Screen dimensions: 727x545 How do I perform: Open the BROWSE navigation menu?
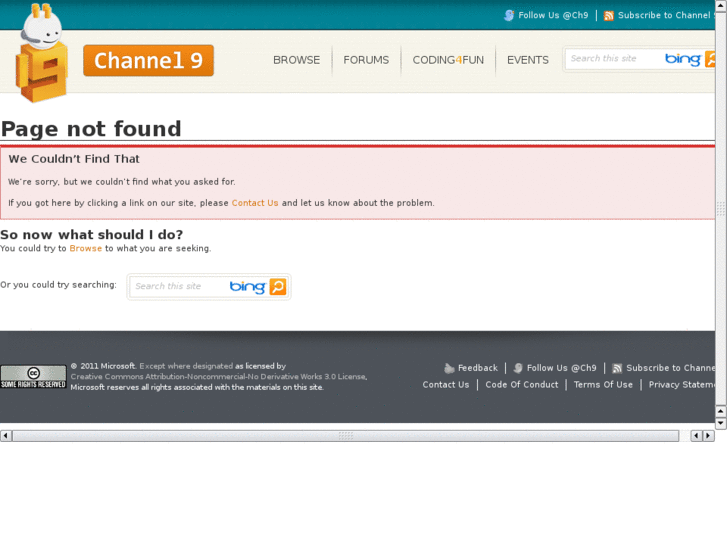coord(296,60)
